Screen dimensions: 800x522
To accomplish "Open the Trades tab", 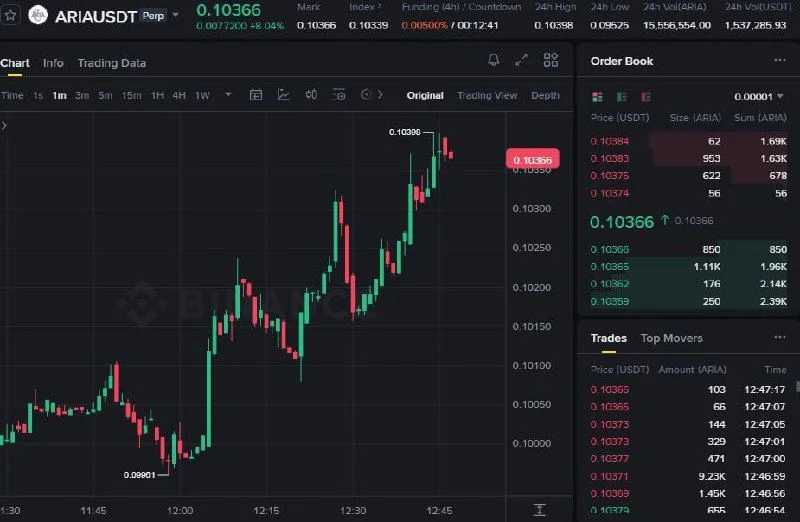I will coord(609,338).
